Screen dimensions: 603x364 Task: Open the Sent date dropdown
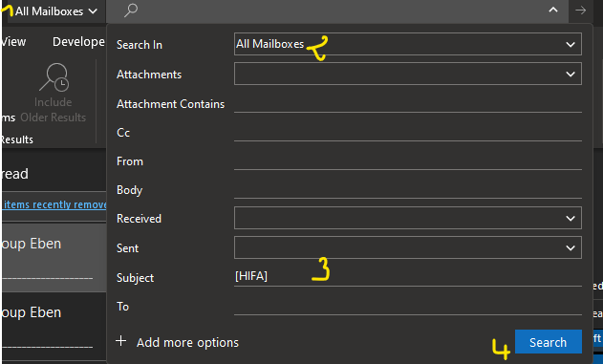coord(408,247)
